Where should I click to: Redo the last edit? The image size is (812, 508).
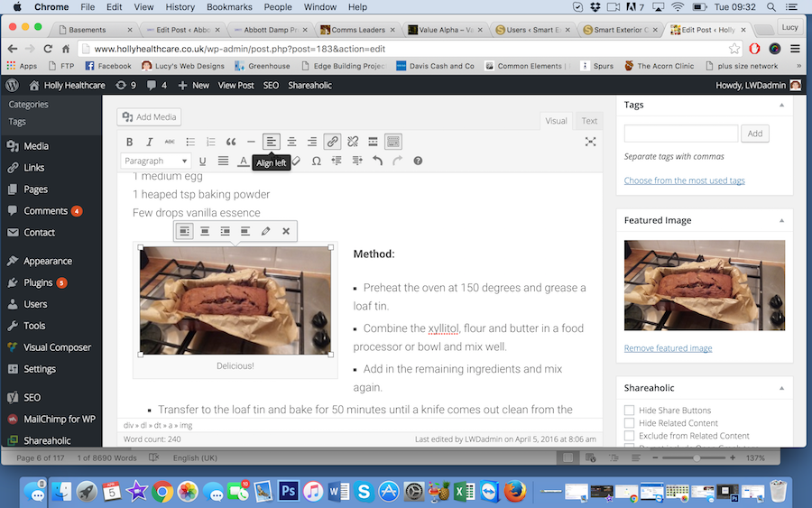[x=397, y=161]
